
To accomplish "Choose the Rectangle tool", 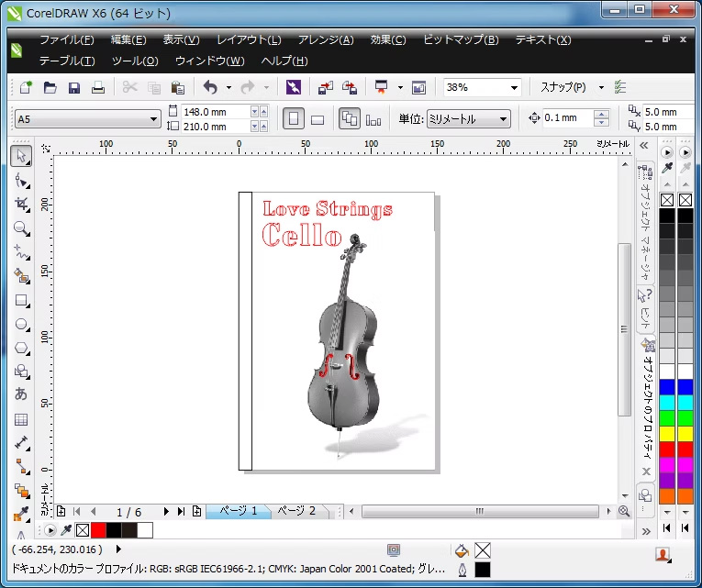I will coord(21,300).
